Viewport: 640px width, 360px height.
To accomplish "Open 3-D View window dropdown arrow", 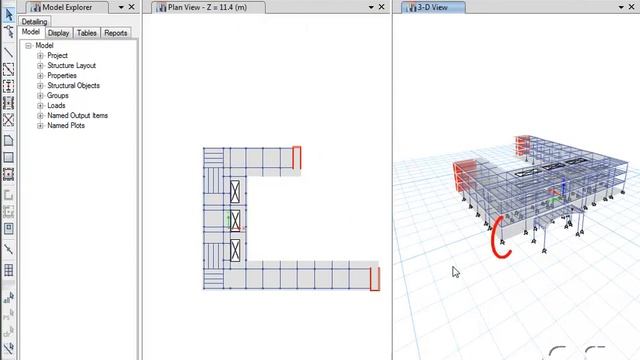I will click(621, 7).
